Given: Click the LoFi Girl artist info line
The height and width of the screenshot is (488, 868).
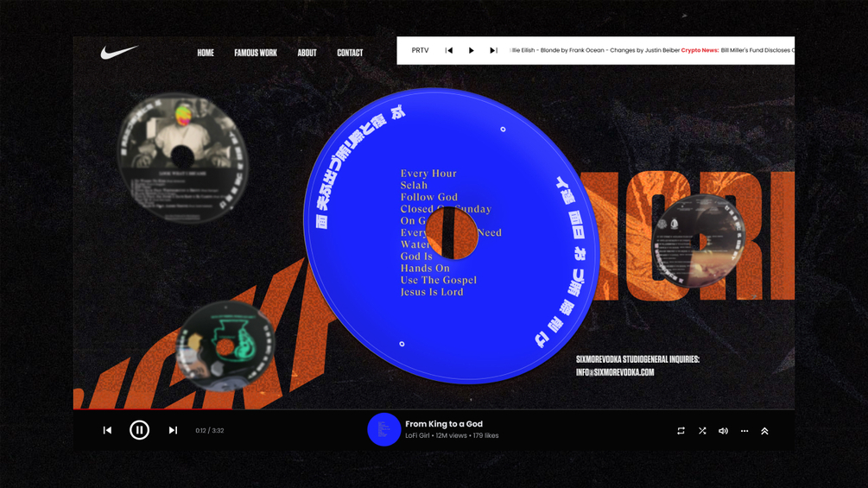Looking at the screenshot, I should click(x=452, y=435).
